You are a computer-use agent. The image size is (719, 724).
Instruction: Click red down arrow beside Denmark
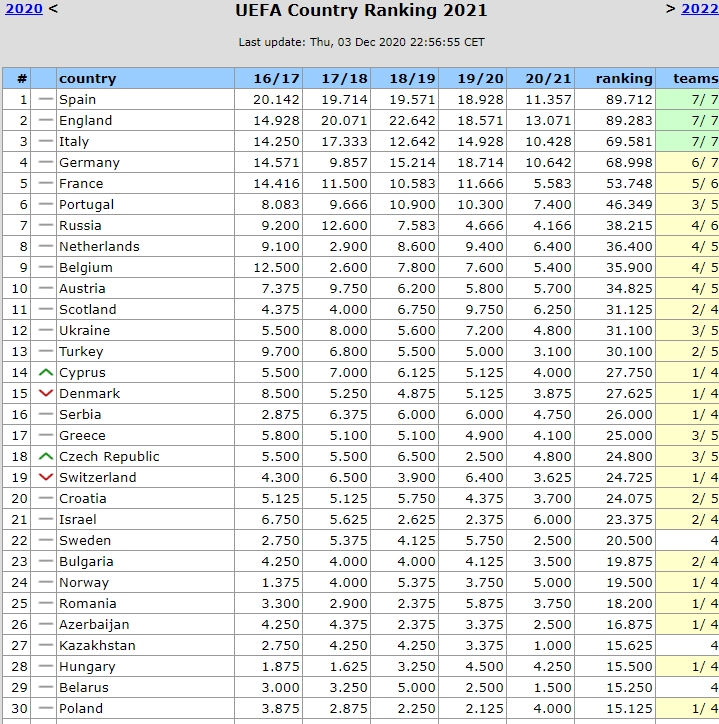click(x=45, y=393)
